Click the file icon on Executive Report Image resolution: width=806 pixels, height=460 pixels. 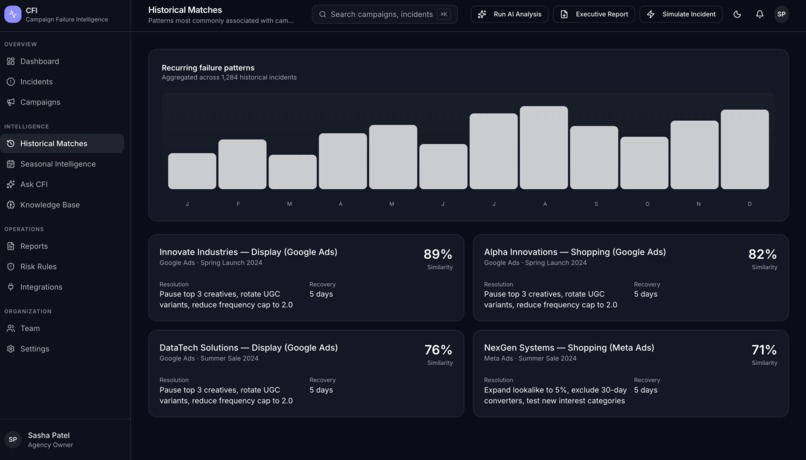pos(564,14)
